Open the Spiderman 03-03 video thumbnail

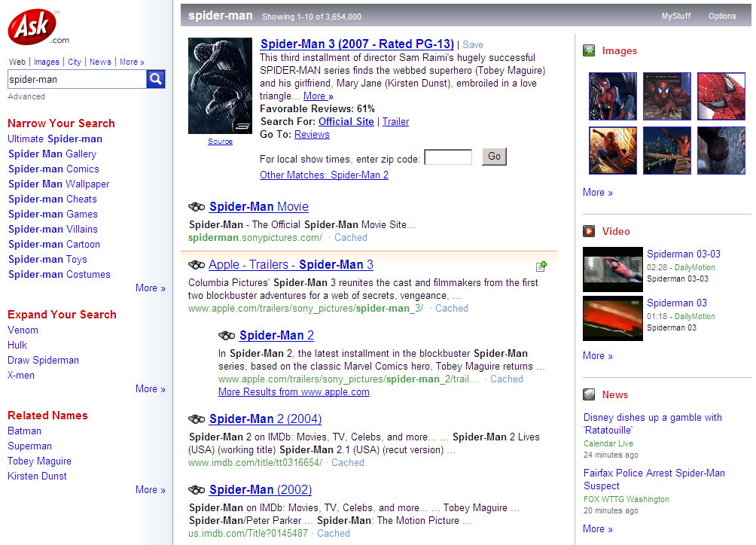(x=613, y=269)
